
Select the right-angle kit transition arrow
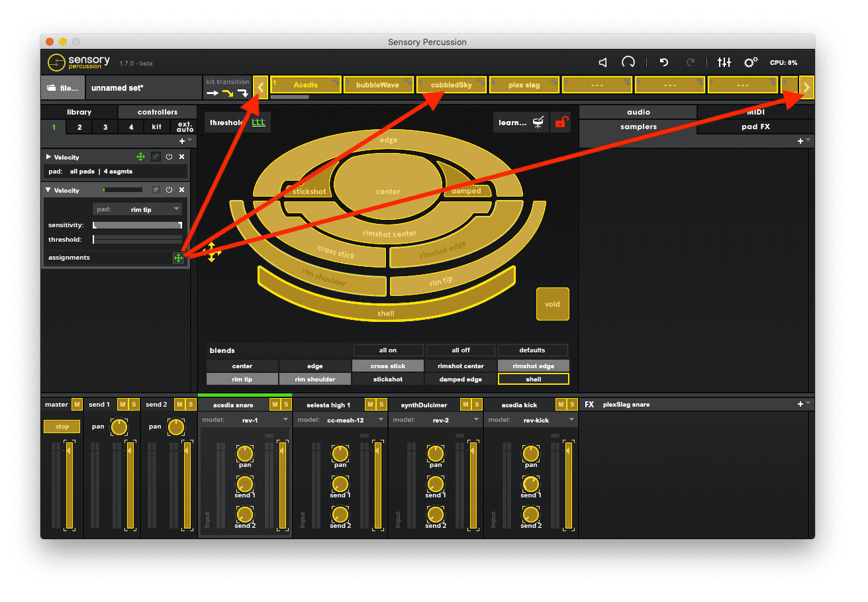[x=243, y=93]
